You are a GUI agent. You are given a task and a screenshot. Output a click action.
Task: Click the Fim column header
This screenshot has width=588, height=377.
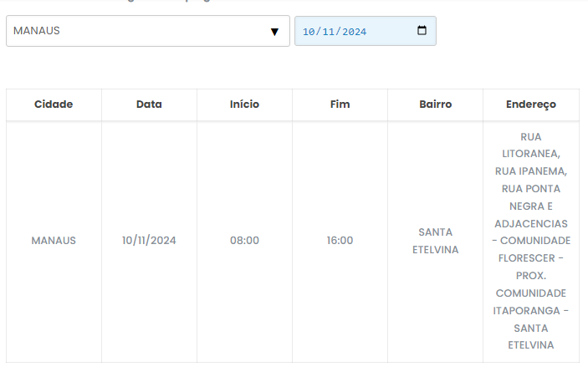pyautogui.click(x=340, y=104)
